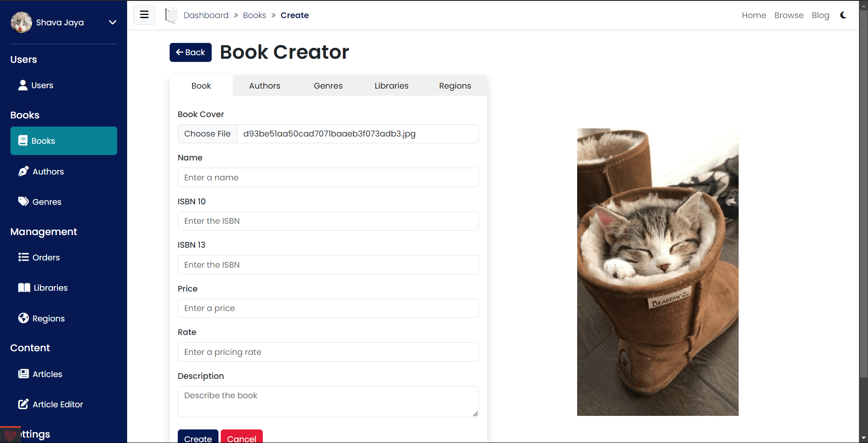Open Regions from sidebar globe icon

pos(23,318)
